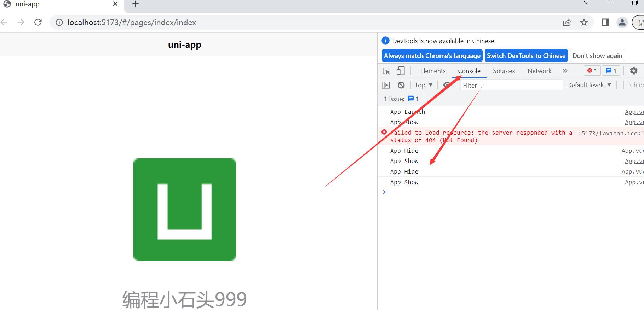Viewport: 644px width, 310px height.
Task: Click the green uni-app logo image
Action: click(185, 210)
